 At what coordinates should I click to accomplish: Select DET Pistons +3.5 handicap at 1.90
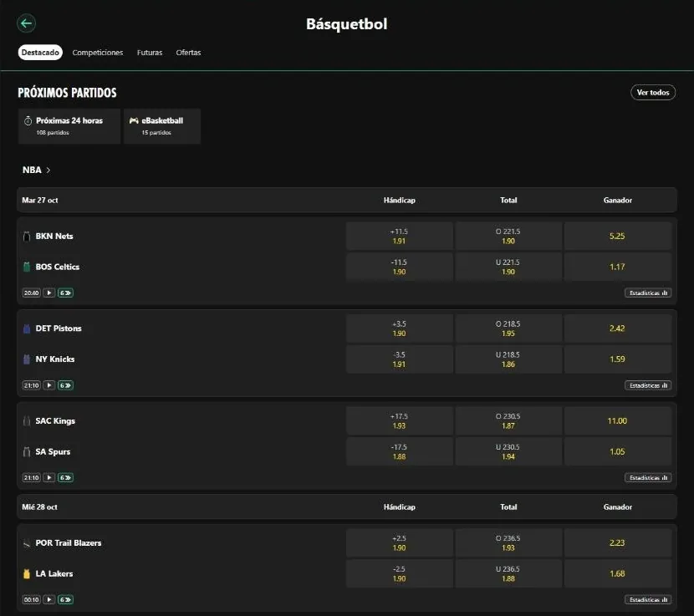pyautogui.click(x=399, y=328)
